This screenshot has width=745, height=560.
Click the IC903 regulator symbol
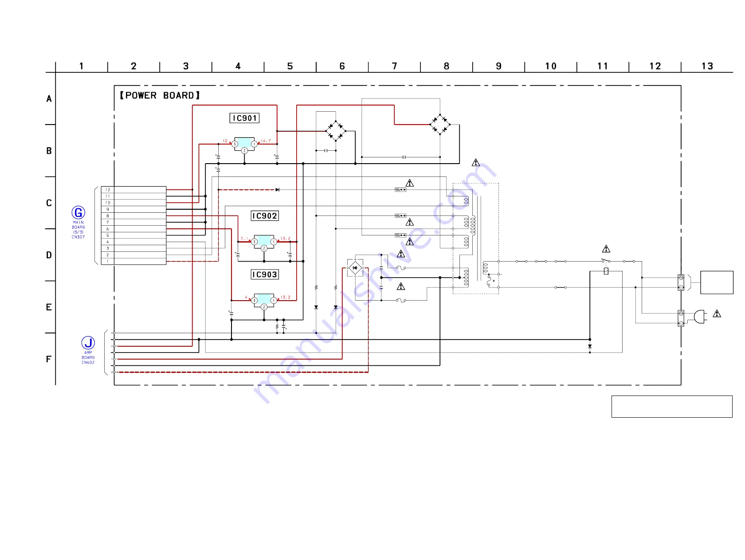point(264,301)
